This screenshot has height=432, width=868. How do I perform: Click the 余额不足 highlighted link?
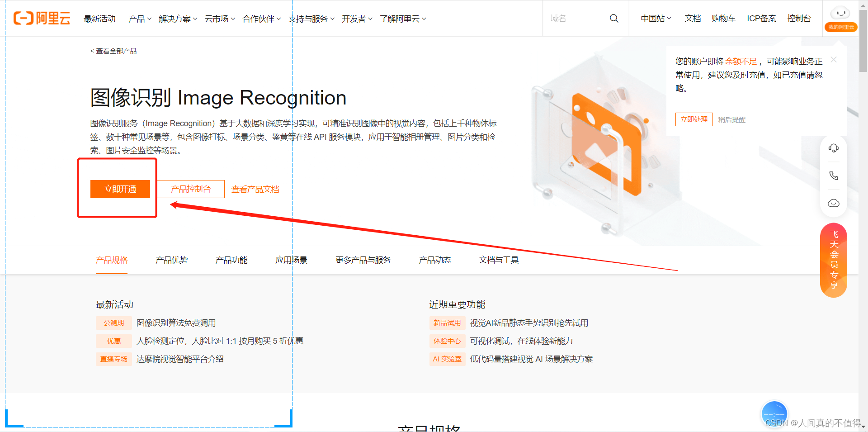(x=741, y=62)
